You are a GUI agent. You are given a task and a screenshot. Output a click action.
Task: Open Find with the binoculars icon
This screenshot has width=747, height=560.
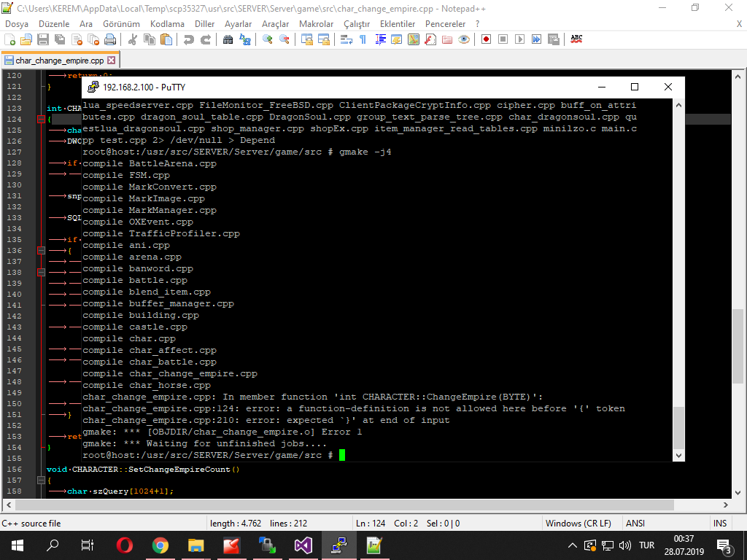228,39
